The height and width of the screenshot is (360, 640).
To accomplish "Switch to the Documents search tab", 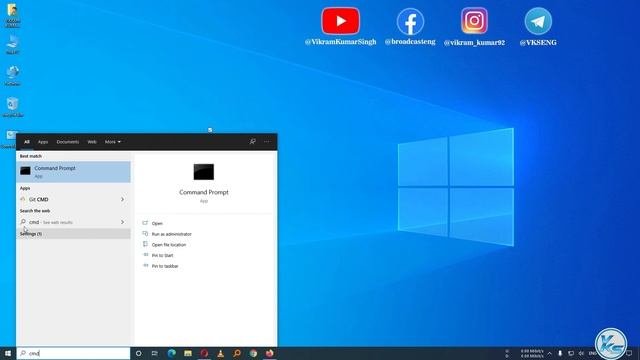I will 68,142.
